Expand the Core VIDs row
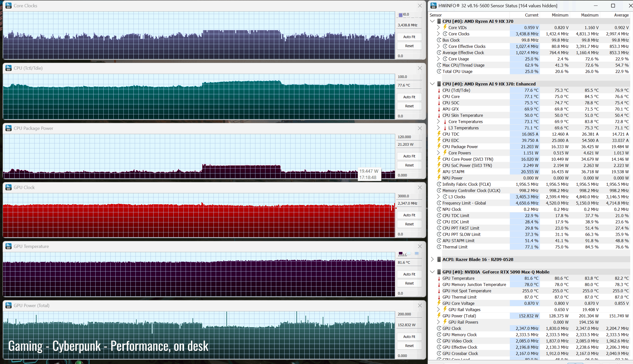The image size is (633, 364). click(x=438, y=27)
